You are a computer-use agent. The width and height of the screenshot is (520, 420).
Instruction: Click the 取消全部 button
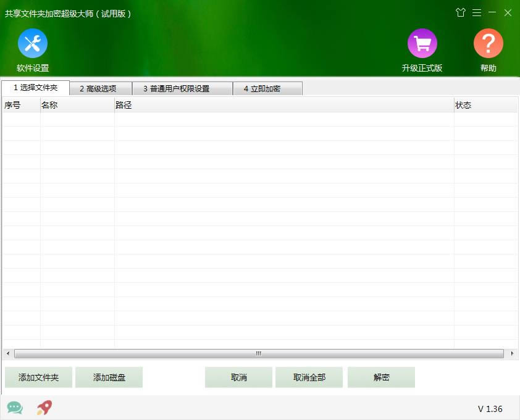[309, 377]
